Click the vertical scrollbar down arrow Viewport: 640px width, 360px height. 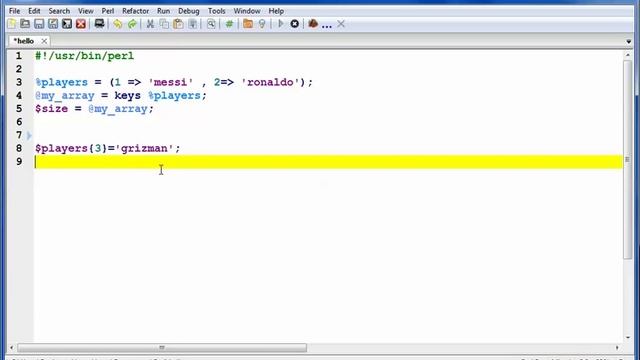coord(628,338)
